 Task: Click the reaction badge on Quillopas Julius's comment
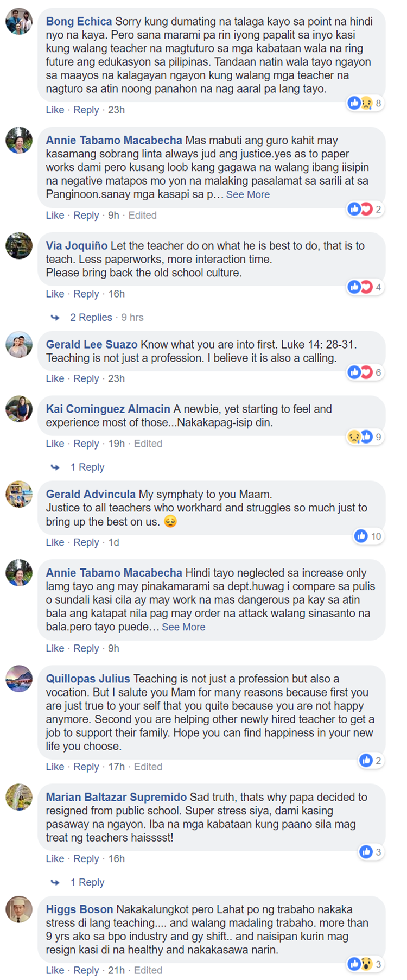(x=372, y=760)
